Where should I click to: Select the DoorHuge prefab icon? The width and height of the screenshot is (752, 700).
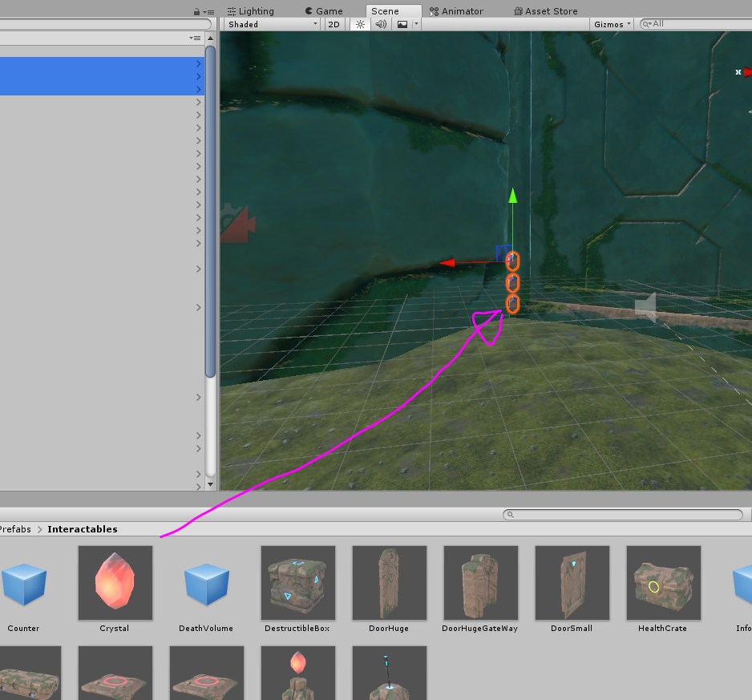pos(389,582)
